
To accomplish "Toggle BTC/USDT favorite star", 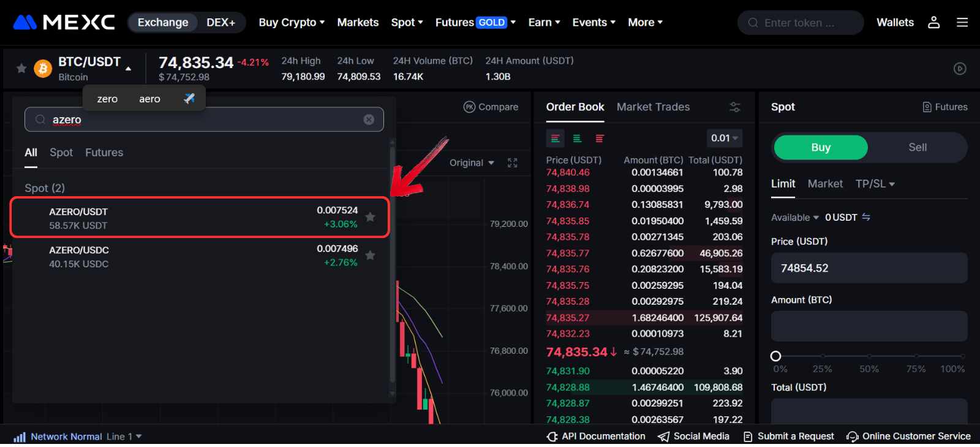I will pos(21,68).
